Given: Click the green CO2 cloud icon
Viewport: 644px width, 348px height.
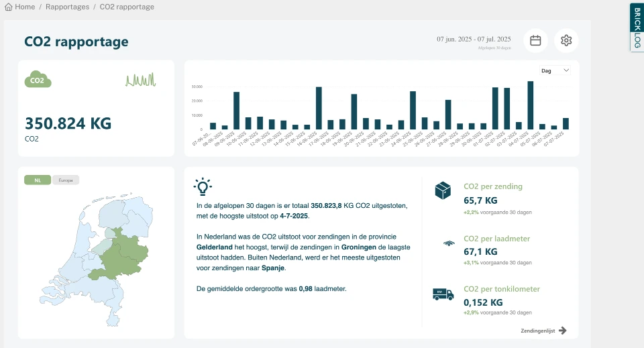Looking at the screenshot, I should 38,79.
